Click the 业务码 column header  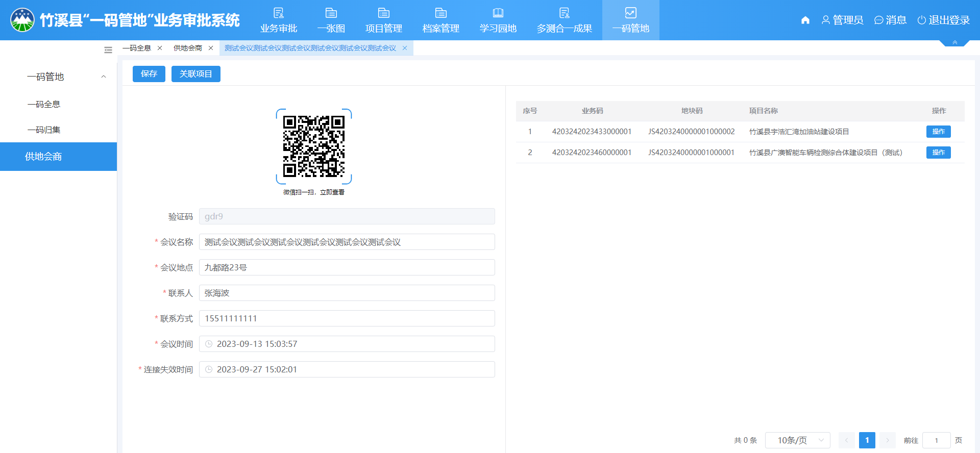(592, 111)
